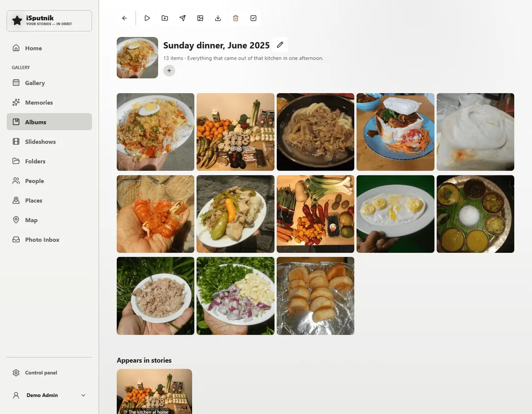
Task: View the thali platter with rice photo
Action: pos(475,214)
